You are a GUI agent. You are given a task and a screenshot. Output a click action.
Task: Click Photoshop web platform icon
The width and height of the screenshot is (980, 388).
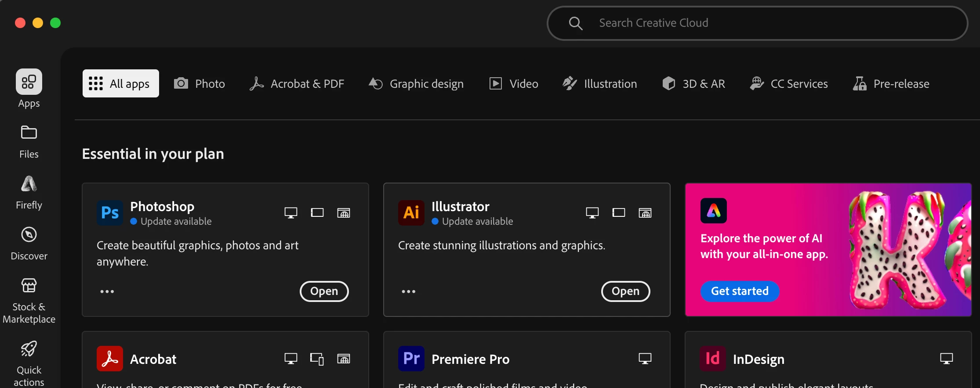click(x=344, y=213)
